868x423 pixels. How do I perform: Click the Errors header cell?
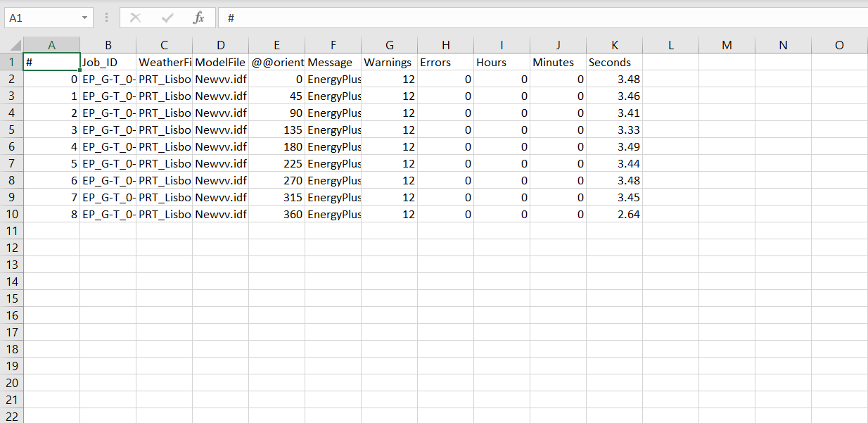point(445,62)
